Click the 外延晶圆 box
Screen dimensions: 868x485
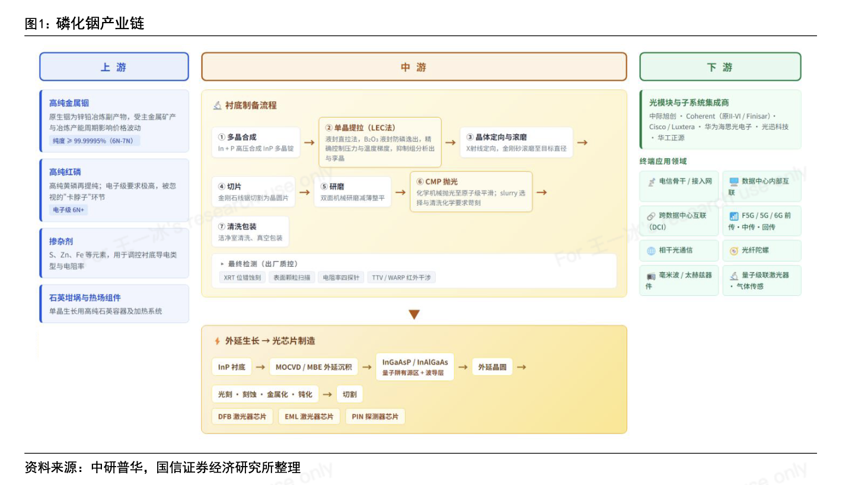(493, 368)
